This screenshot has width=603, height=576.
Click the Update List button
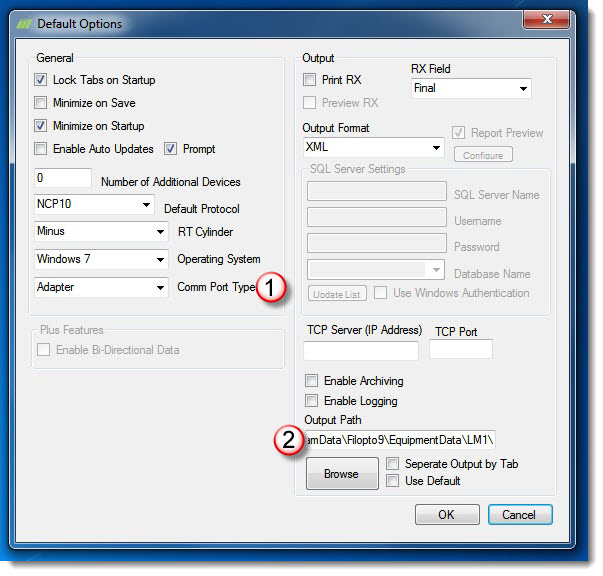pos(337,293)
